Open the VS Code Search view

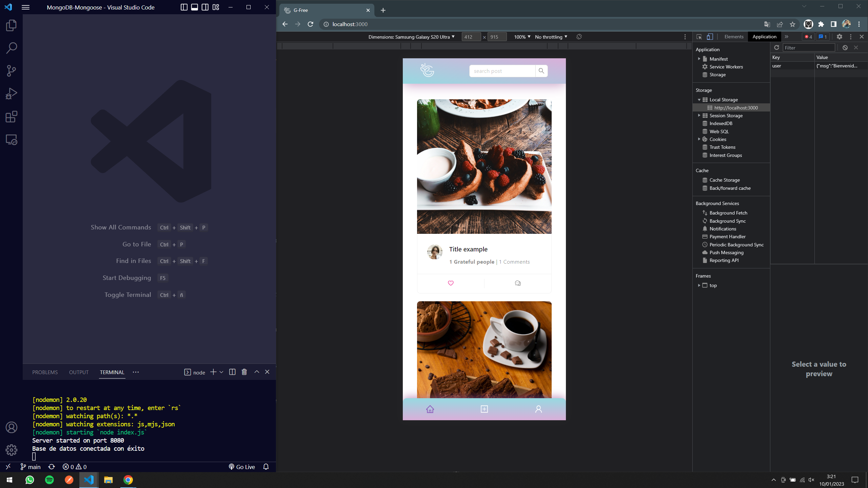click(11, 48)
